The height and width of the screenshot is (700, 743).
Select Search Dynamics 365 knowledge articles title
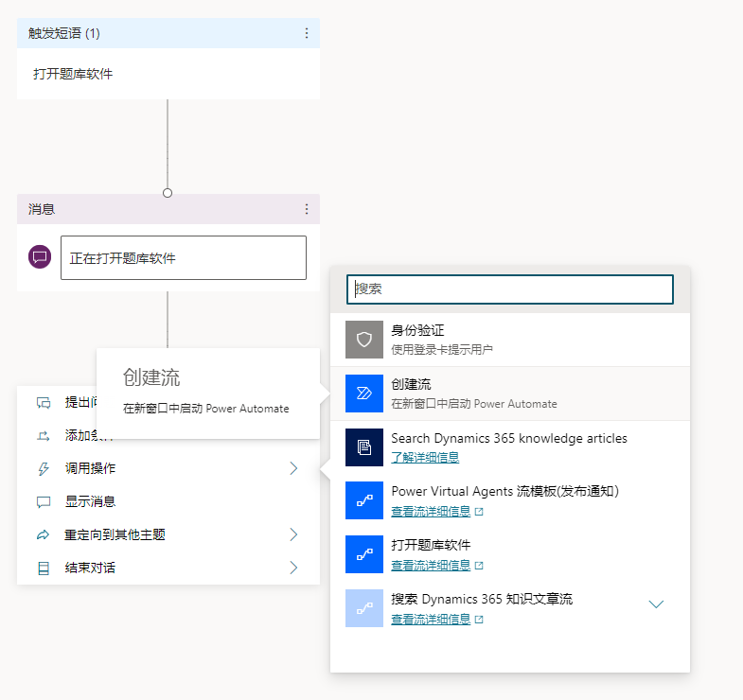(509, 439)
